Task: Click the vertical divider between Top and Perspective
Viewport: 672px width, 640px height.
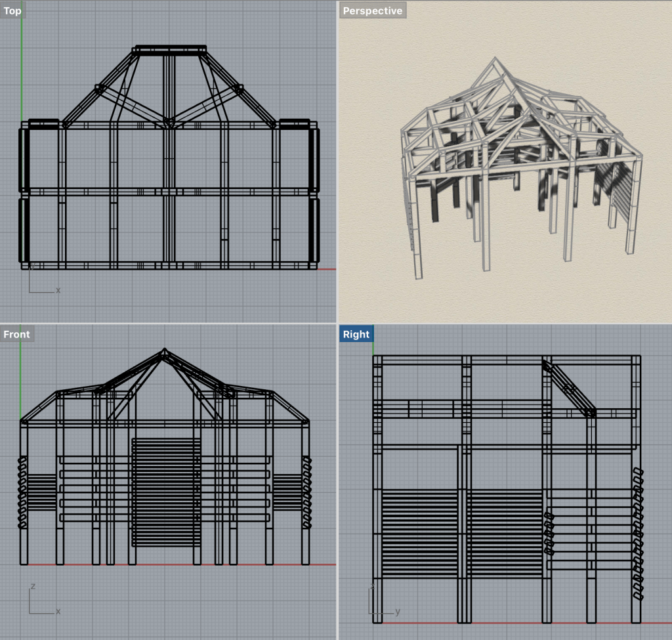Action: 336,161
